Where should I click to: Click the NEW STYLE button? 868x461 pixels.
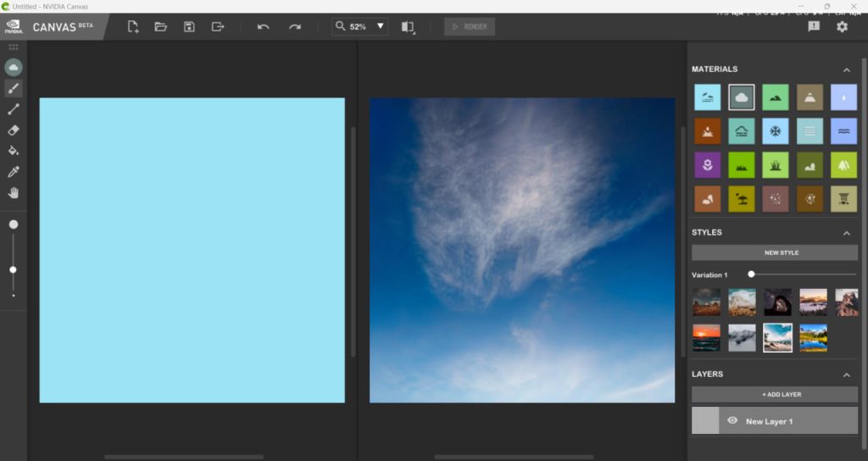click(x=775, y=253)
